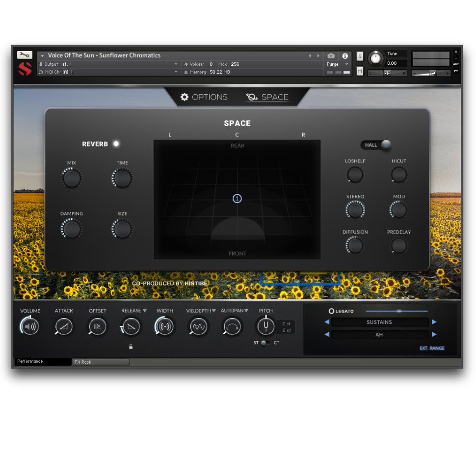Screen dimensions: 476x476
Task: Click the Ext. Range link
Action: (x=432, y=348)
